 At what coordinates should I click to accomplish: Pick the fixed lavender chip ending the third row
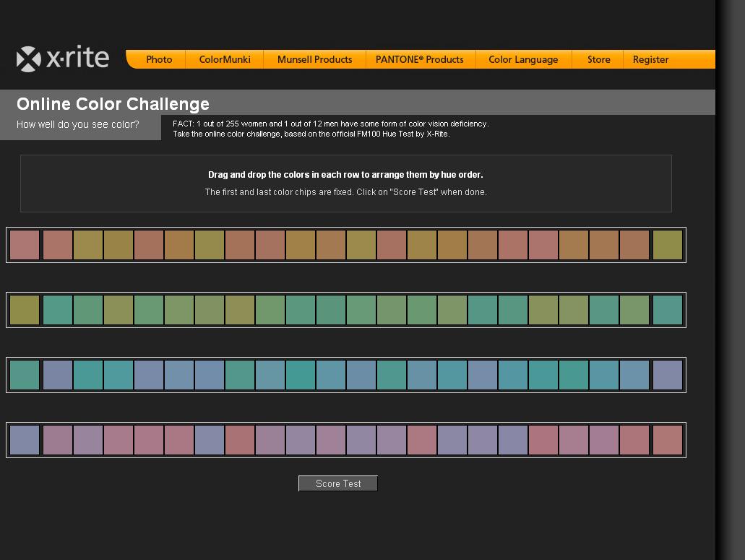667,375
